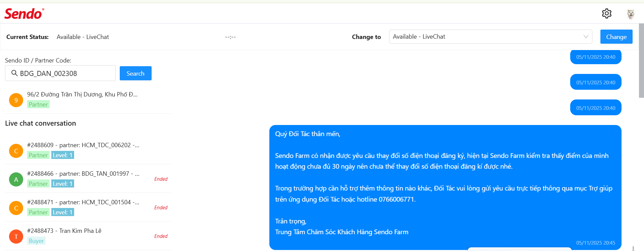Click avatar 'C' for conversation #2488609
This screenshot has height=251, width=644.
click(x=16, y=151)
